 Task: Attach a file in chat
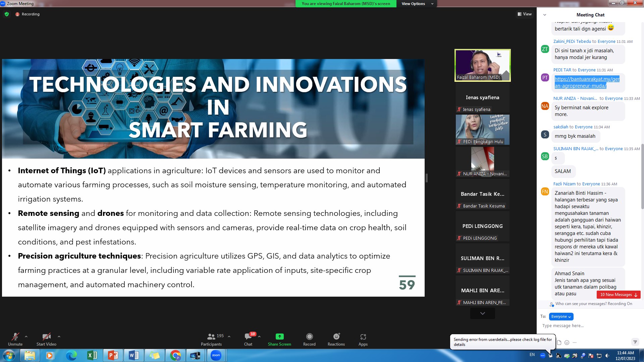559,343
